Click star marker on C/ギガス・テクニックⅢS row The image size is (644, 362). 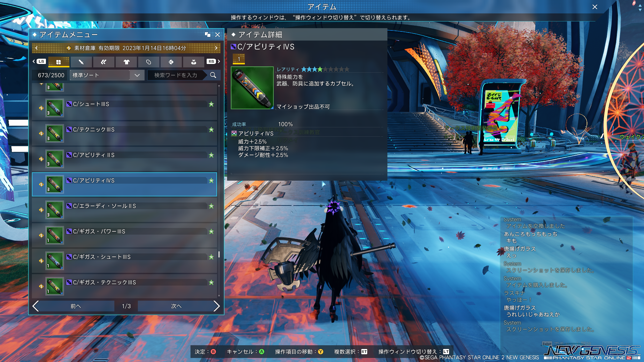coord(211,283)
